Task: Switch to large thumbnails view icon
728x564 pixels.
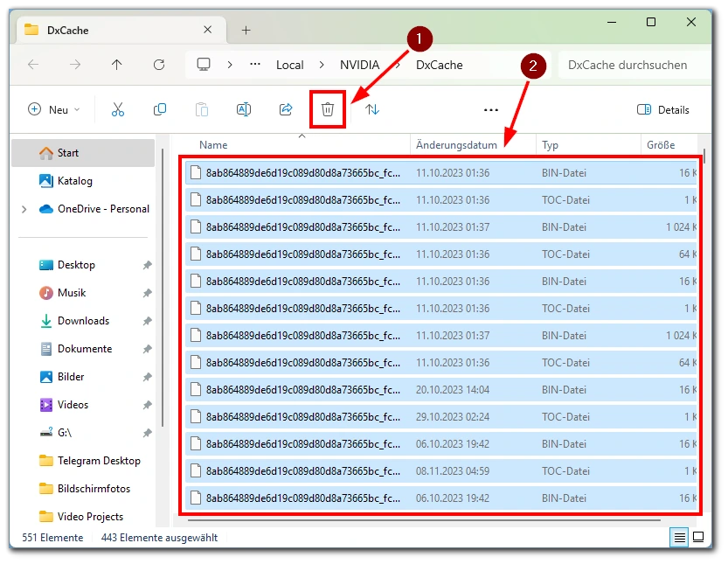Action: 697,538
